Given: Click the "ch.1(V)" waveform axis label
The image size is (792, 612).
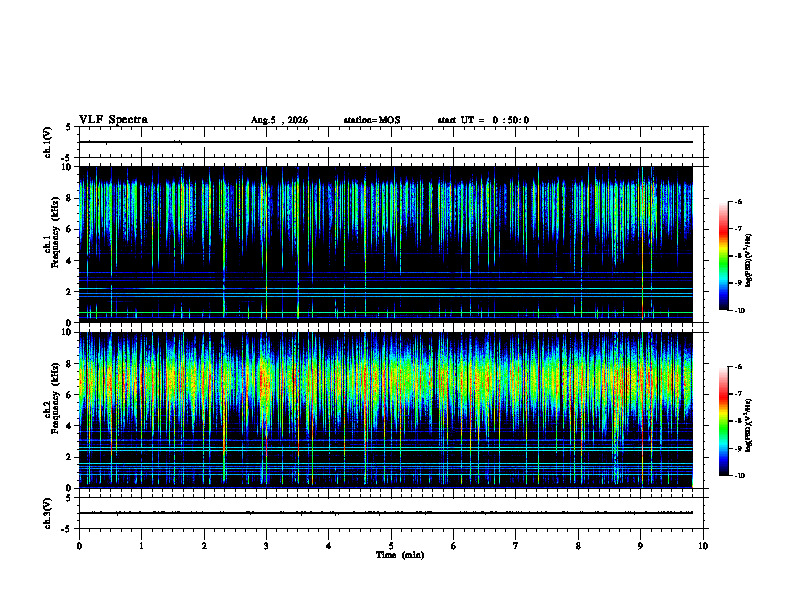Looking at the screenshot, I should pyautogui.click(x=47, y=142).
